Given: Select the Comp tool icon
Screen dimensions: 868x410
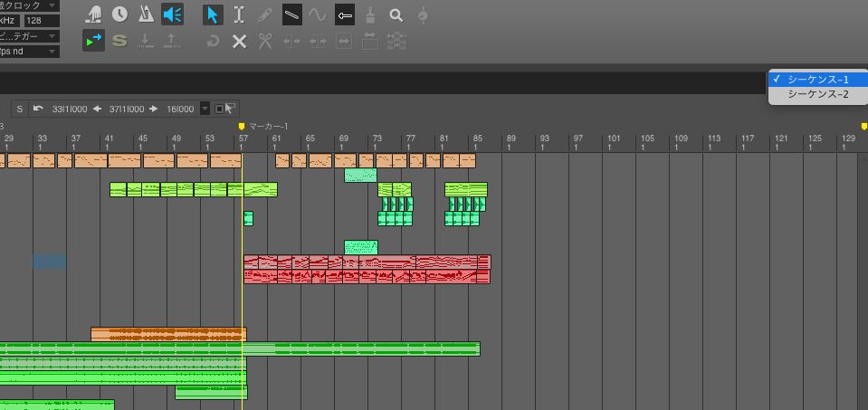Looking at the screenshot, I should 396,41.
